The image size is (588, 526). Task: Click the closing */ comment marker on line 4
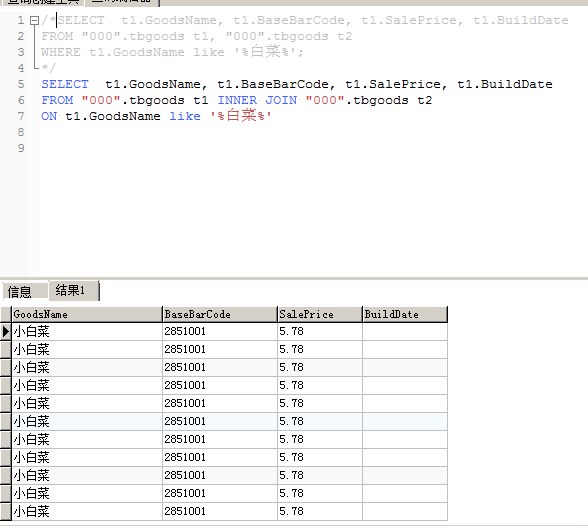[48, 68]
